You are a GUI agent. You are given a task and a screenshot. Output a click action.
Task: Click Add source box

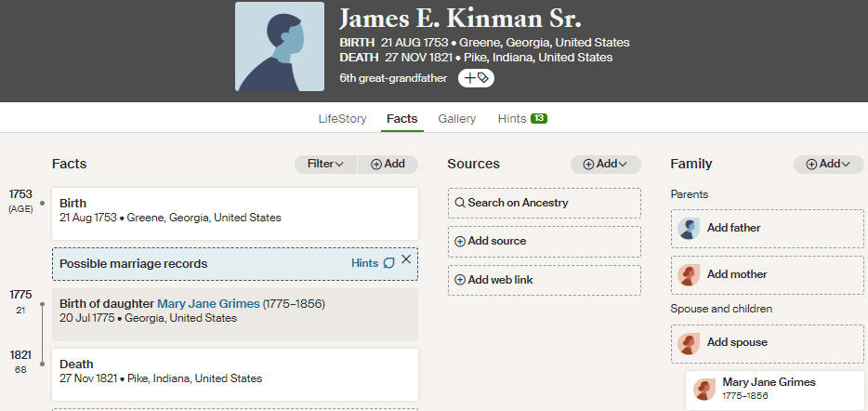(545, 242)
